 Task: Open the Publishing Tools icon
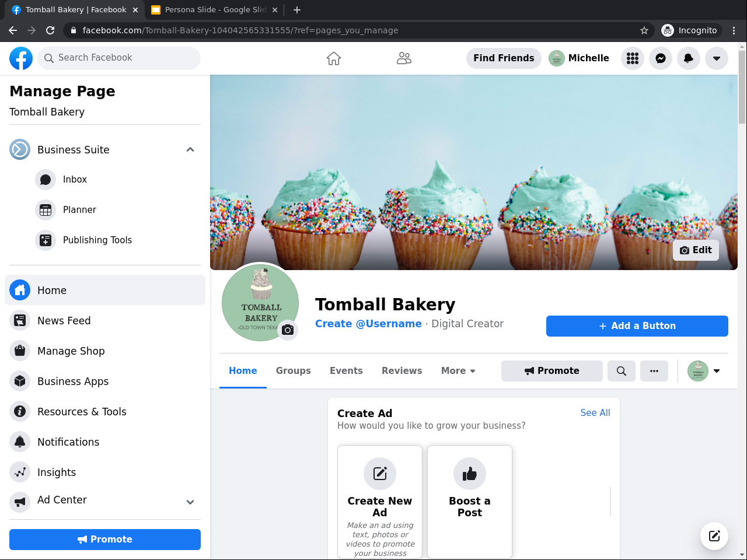pos(46,240)
